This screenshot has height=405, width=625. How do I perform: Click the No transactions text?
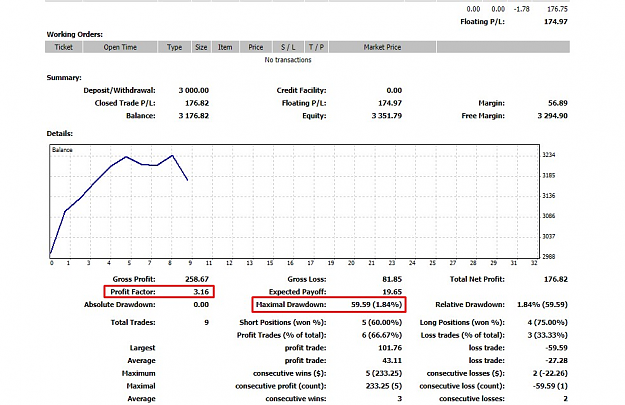[288, 60]
